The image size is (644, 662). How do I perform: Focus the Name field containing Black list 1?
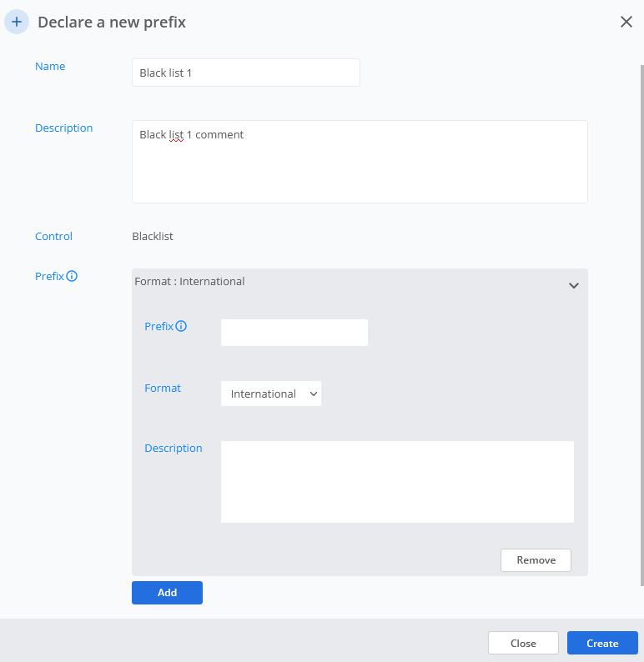click(x=245, y=73)
